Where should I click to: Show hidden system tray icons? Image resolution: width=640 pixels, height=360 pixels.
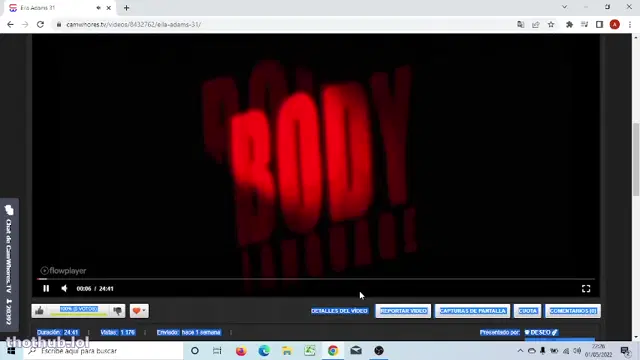coord(520,351)
